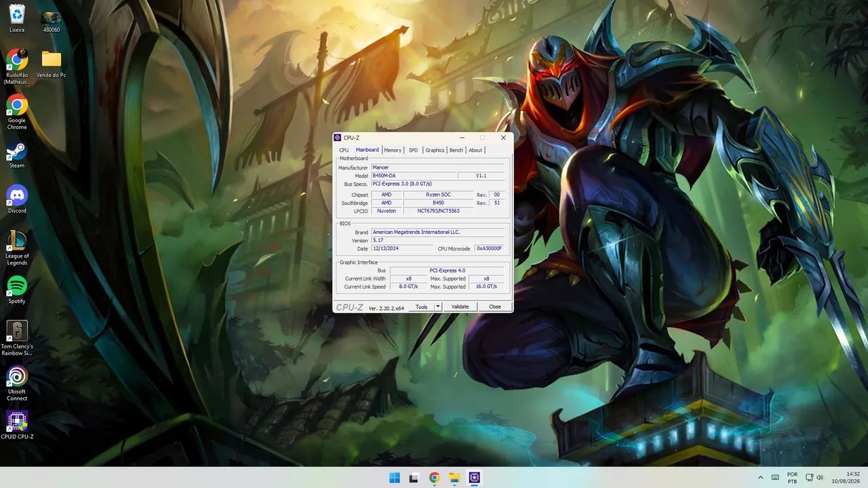Click the Manufacturer field showing Mancer

pyautogui.click(x=438, y=167)
